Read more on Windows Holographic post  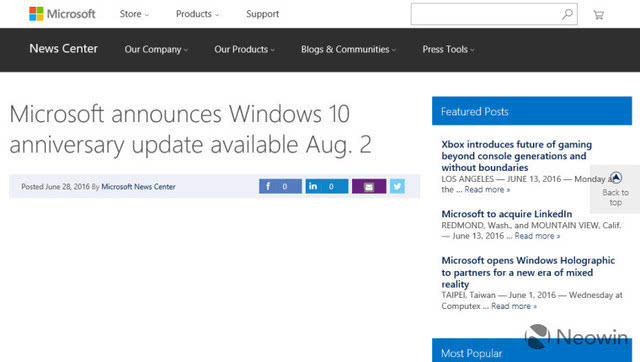click(513, 306)
